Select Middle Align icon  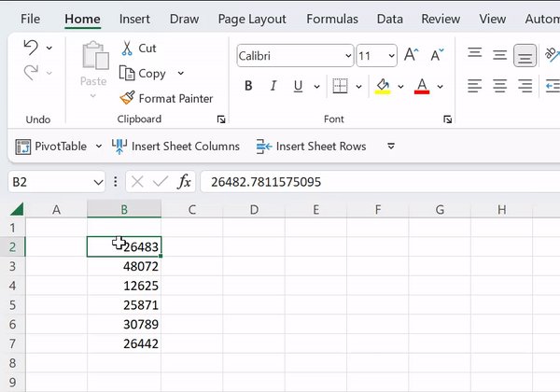tap(499, 55)
